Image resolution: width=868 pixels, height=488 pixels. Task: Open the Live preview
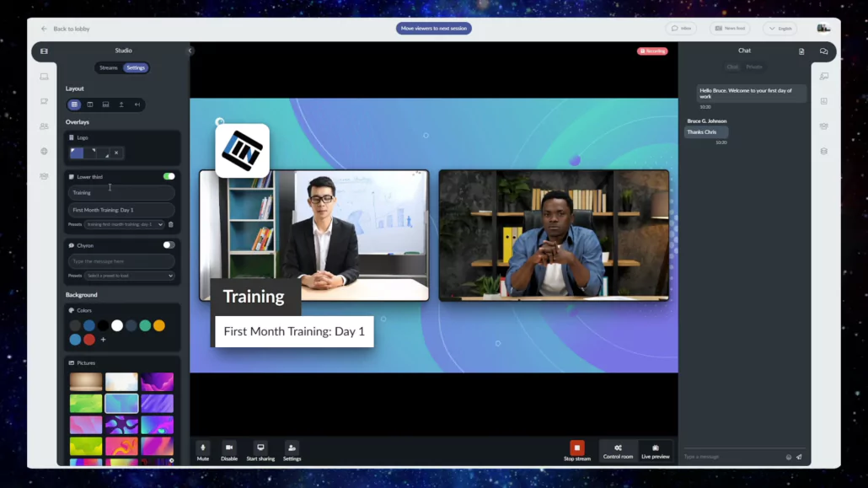656,450
